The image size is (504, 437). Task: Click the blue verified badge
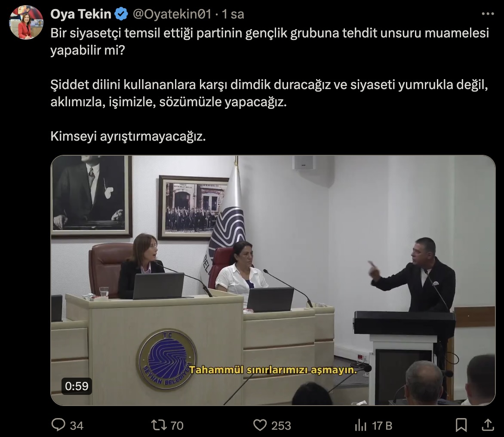pyautogui.click(x=121, y=14)
